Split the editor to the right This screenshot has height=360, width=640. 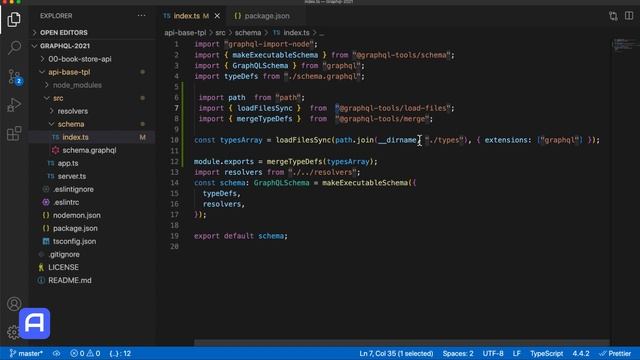[629, 16]
